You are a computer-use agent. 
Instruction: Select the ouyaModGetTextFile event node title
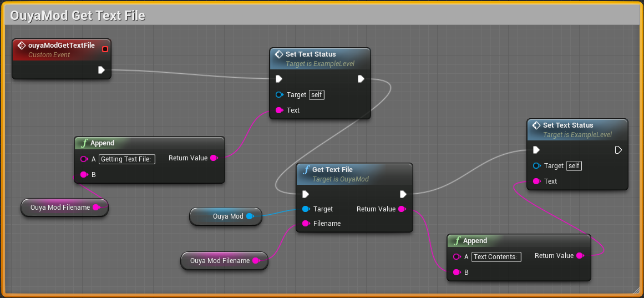(62, 46)
